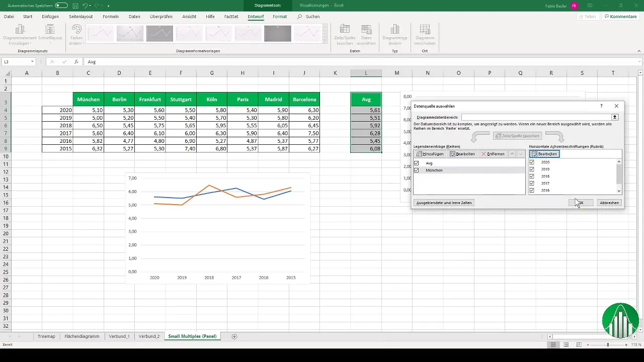Expand the chart styles gallery
This screenshot has width=644, height=362.
point(325,39)
